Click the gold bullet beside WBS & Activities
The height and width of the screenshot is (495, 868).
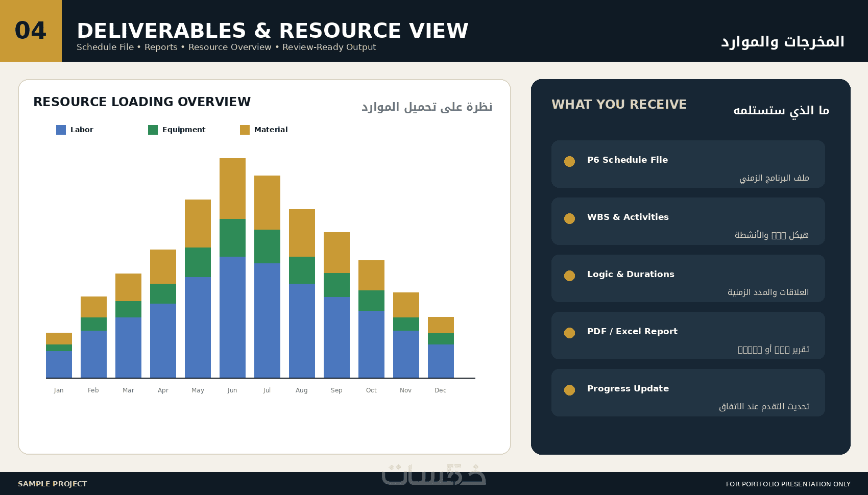(569, 218)
